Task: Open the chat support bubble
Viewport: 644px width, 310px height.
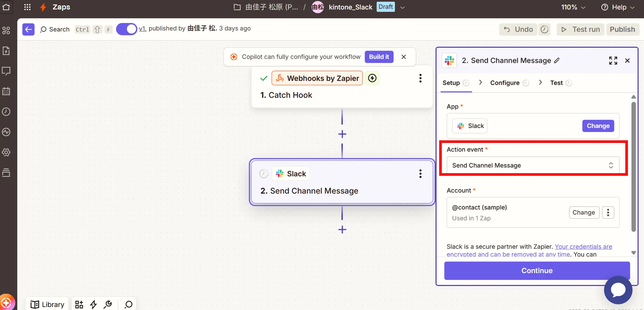Action: point(618,290)
